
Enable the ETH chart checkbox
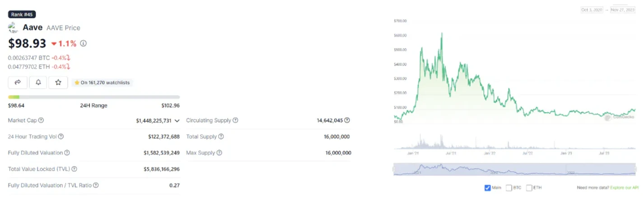[x=529, y=187]
